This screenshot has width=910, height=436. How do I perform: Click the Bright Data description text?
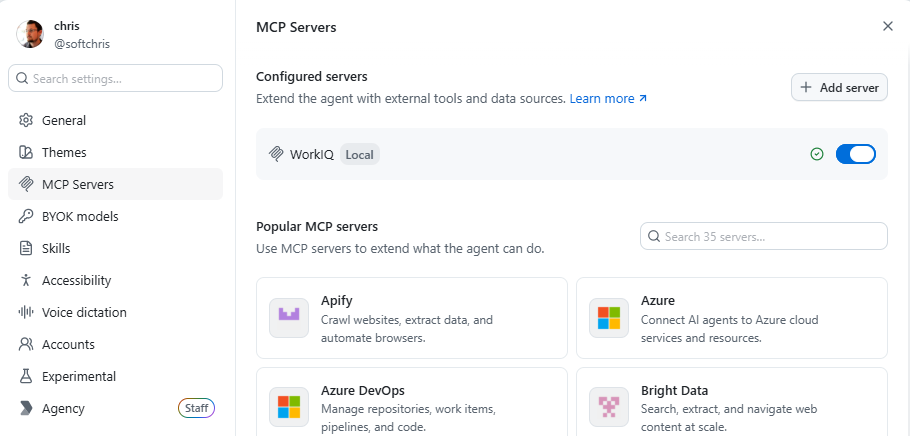pyautogui.click(x=729, y=418)
